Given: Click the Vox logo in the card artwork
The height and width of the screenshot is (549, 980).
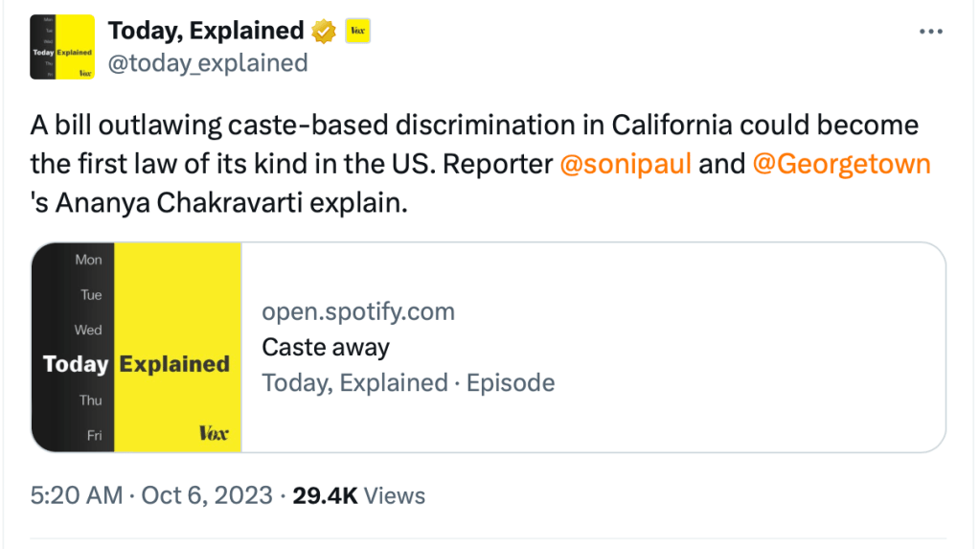Looking at the screenshot, I should coord(214,433).
